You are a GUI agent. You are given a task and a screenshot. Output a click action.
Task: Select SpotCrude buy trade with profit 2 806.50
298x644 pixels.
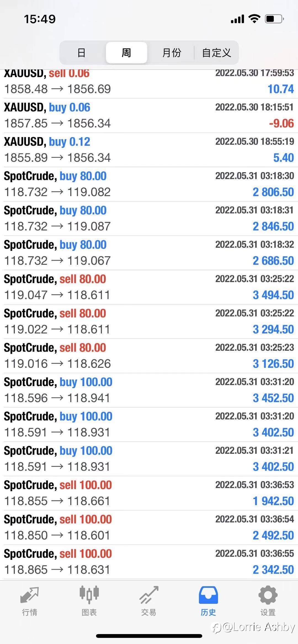click(x=149, y=184)
